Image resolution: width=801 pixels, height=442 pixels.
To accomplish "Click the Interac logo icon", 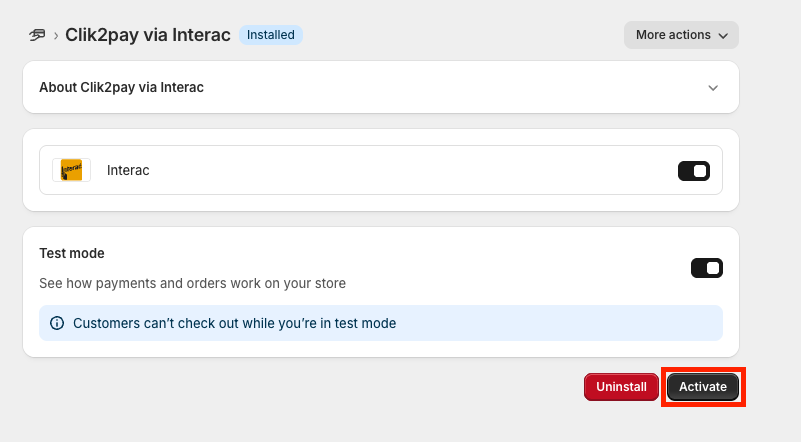I will pyautogui.click(x=72, y=170).
